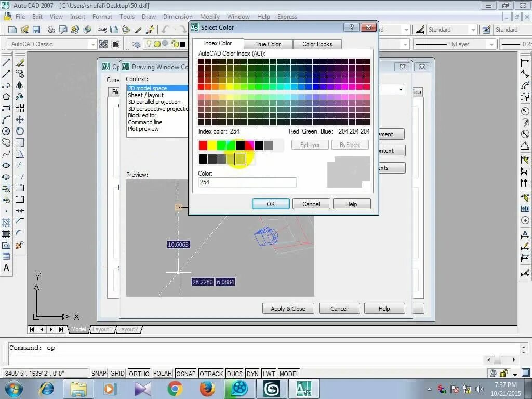The width and height of the screenshot is (532, 399).
Task: Select the Ellipse draw tool
Action: 6,165
